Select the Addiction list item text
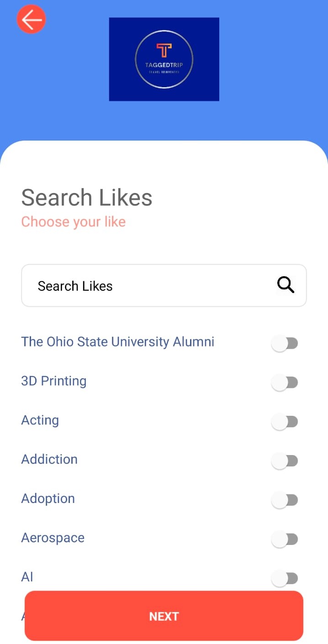Image resolution: width=328 pixels, height=644 pixels. 49,459
